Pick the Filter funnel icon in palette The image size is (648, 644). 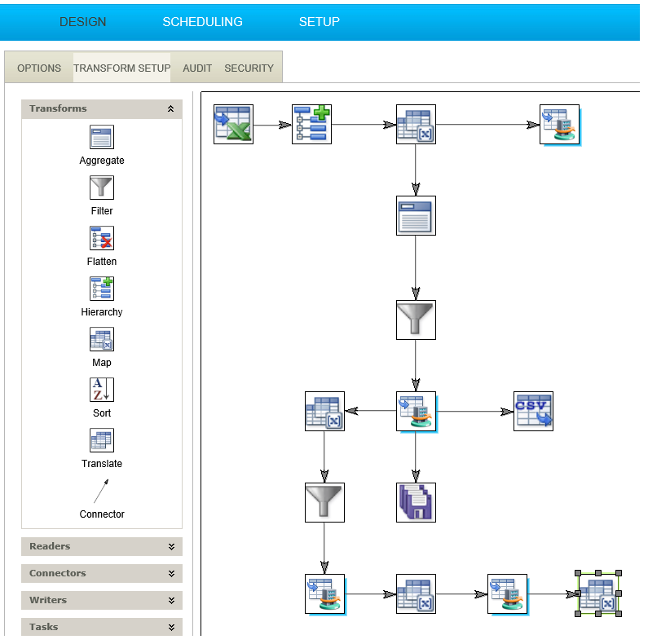coord(102,187)
